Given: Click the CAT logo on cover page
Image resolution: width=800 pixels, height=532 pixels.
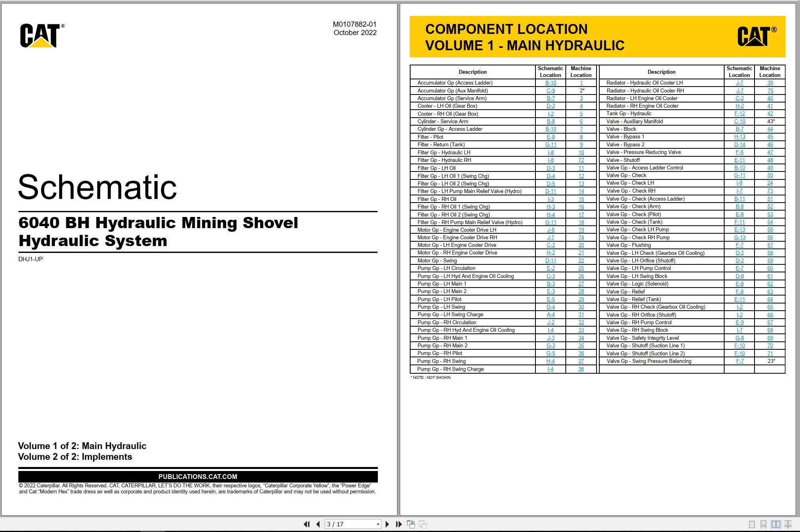Looking at the screenshot, I should (42, 35).
